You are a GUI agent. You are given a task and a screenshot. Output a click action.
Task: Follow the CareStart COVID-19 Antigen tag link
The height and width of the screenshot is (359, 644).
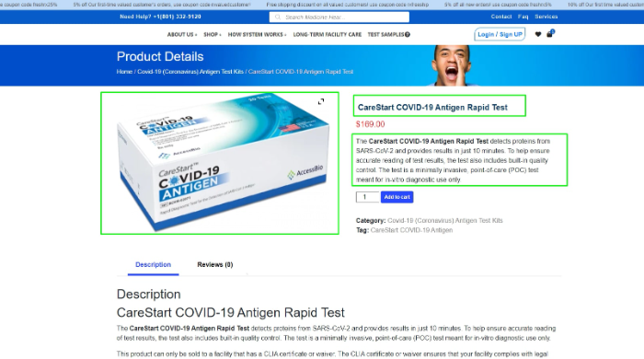tap(411, 230)
